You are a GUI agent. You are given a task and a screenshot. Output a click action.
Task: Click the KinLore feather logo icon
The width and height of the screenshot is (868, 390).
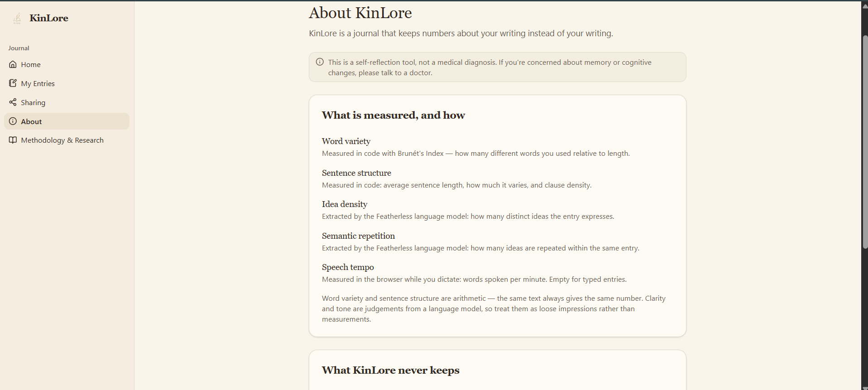(17, 18)
